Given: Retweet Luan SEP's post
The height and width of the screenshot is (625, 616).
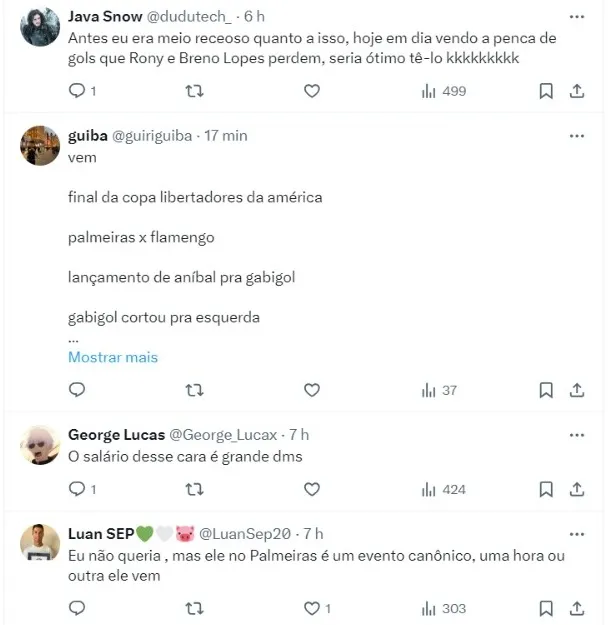Looking at the screenshot, I should click(196, 608).
